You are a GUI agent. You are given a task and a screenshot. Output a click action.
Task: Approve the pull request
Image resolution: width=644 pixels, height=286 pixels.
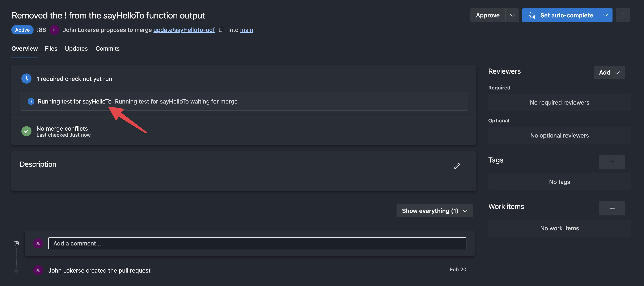tap(487, 15)
